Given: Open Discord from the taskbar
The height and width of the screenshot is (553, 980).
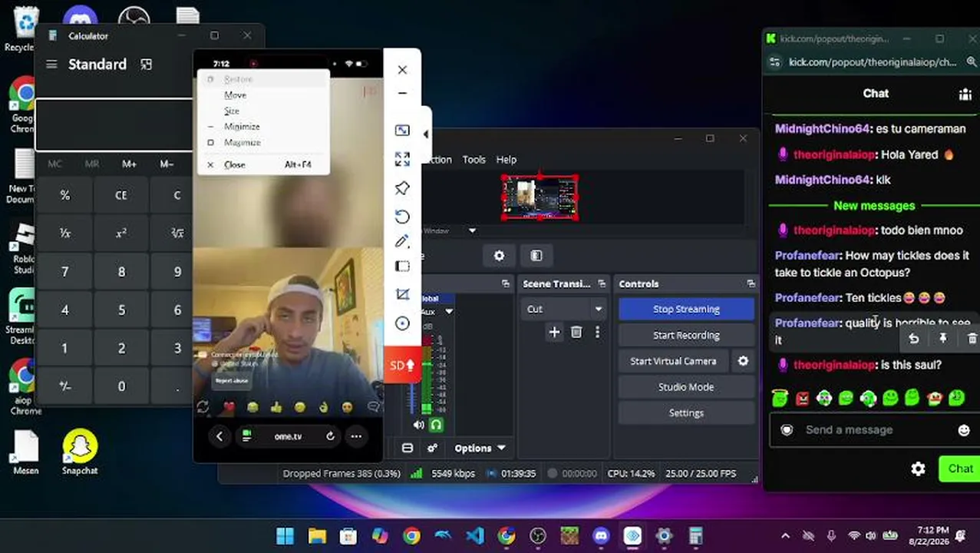Looking at the screenshot, I should [x=600, y=536].
